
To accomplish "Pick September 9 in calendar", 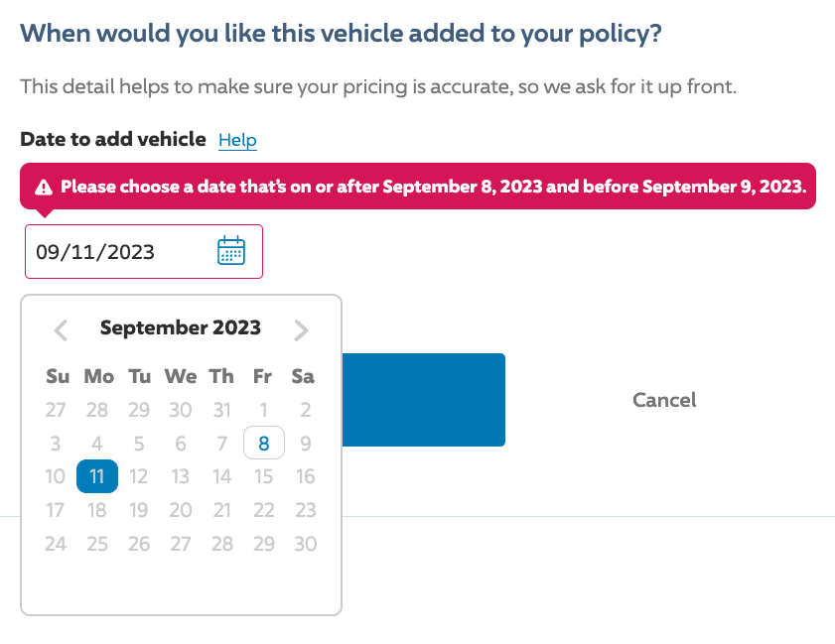I will point(305,443).
